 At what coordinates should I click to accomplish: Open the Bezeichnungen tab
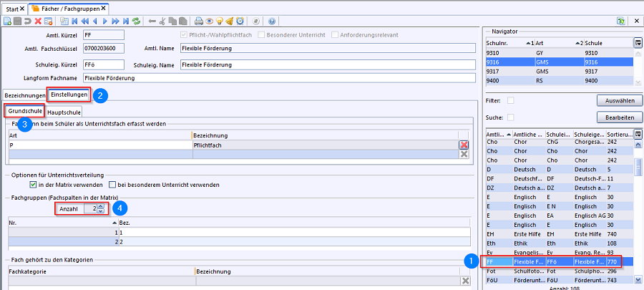(24, 95)
